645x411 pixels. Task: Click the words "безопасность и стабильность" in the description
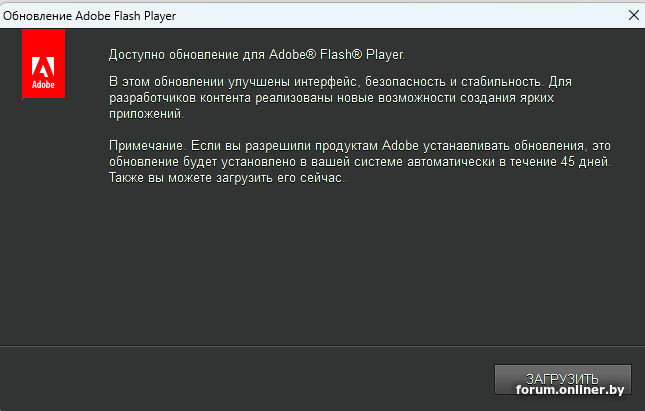[452, 79]
